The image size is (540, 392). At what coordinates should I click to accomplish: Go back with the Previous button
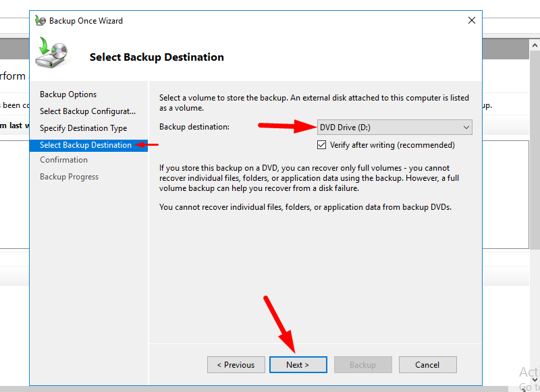[x=236, y=365]
